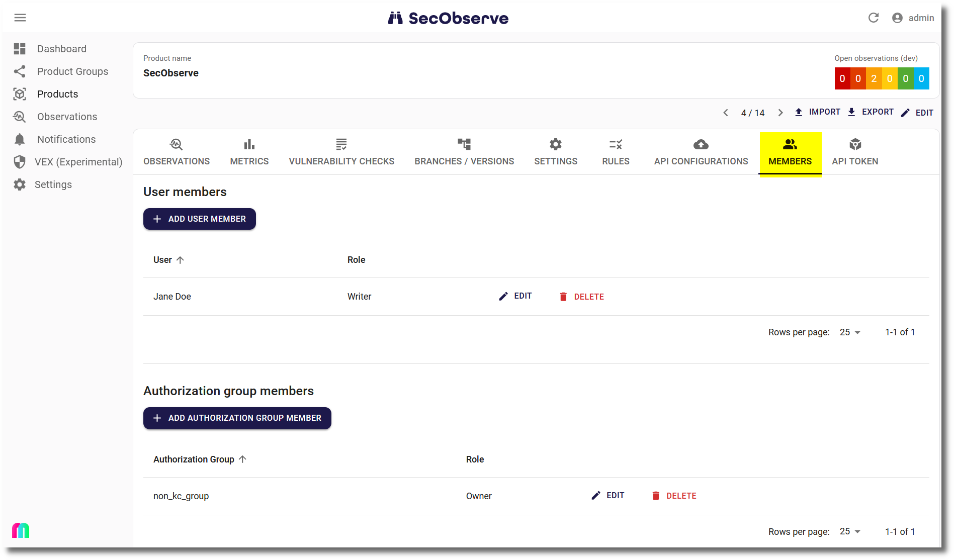Viewport: 954px width, 560px height.
Task: Edit the non_kc_group authorization member
Action: [608, 496]
